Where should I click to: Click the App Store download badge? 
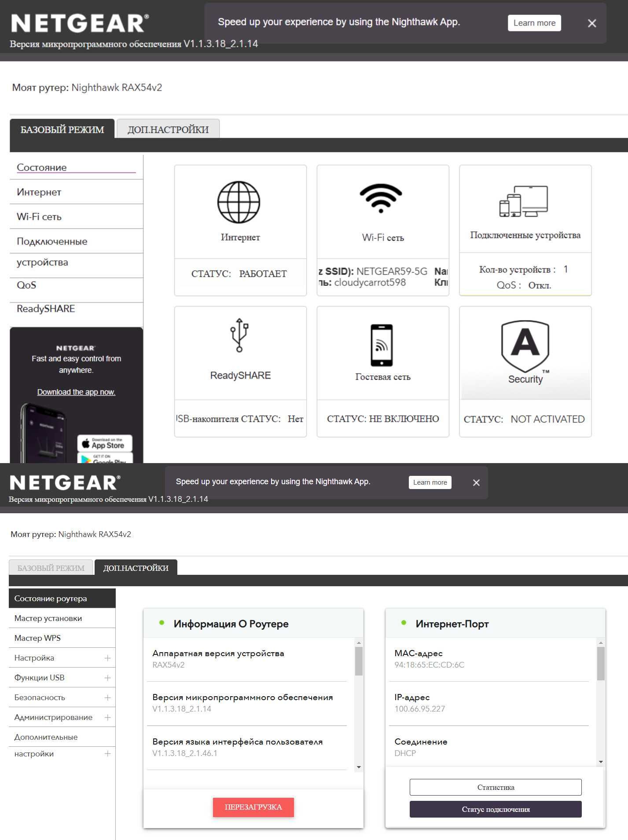click(x=105, y=443)
